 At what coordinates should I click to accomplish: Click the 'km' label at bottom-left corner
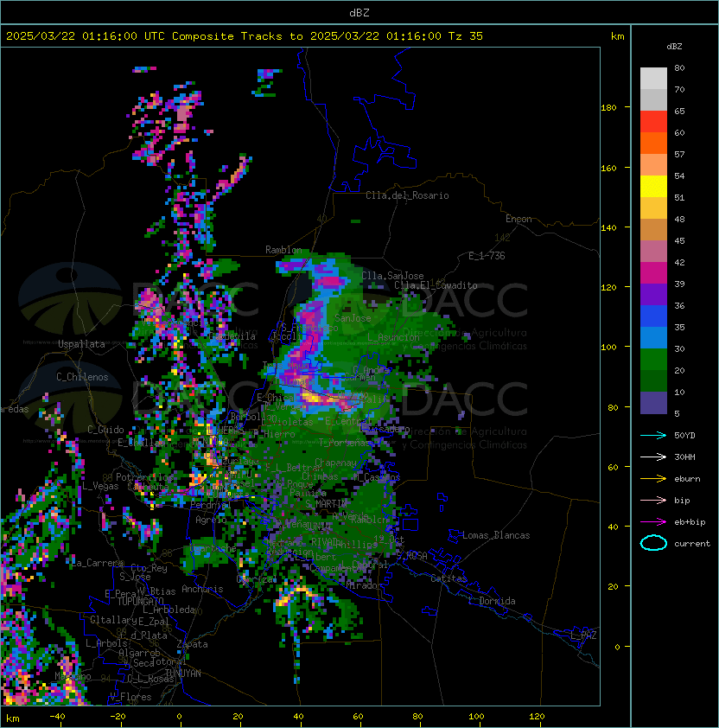pyautogui.click(x=13, y=718)
